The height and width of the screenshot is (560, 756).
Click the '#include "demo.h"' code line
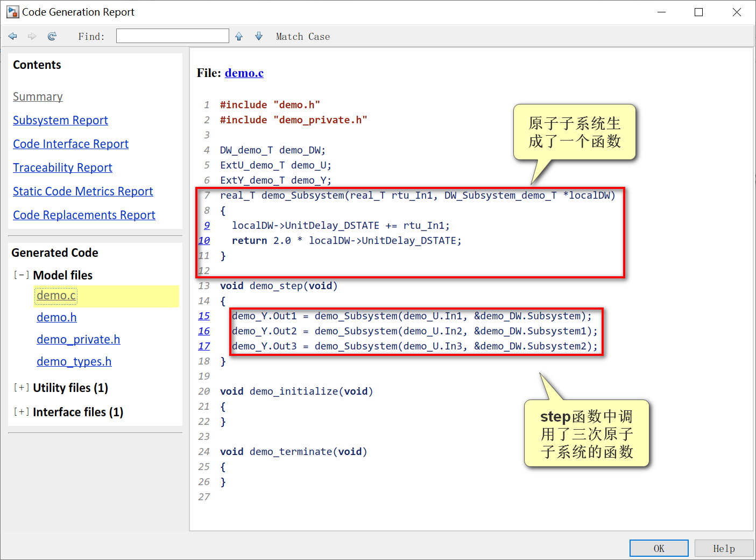270,105
